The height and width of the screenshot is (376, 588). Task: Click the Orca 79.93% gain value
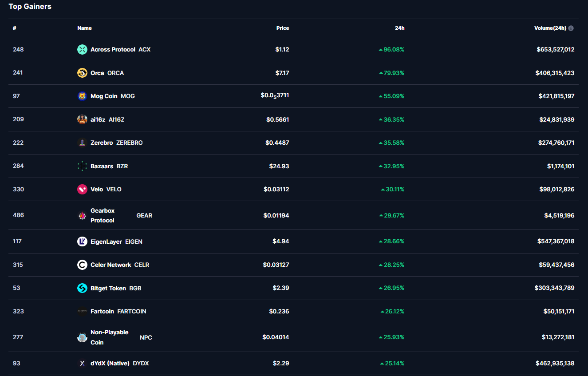(394, 73)
